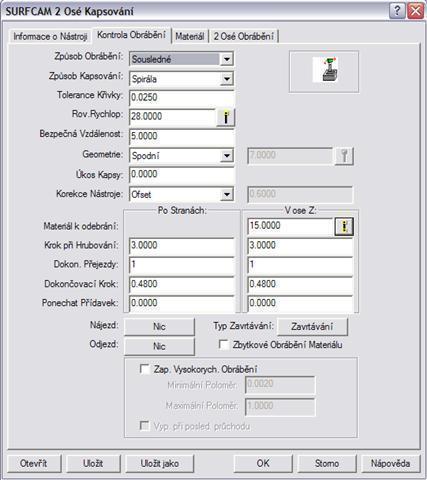Screen dimensions: 427x480
Task: Confirm with the OK button
Action: coord(263,463)
